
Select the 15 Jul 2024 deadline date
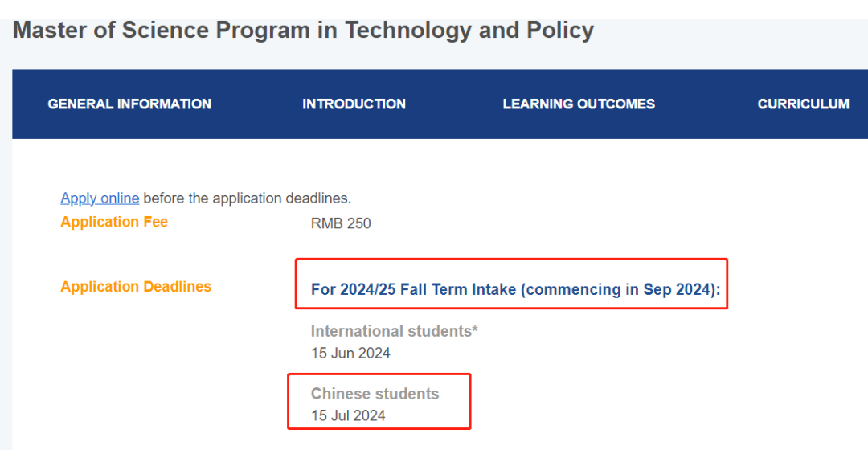coord(348,415)
